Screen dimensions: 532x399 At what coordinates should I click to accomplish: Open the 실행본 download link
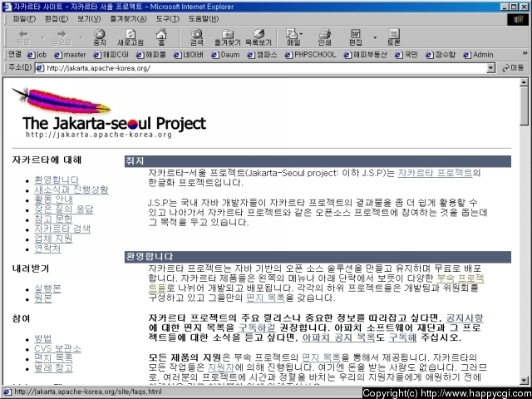coord(47,288)
